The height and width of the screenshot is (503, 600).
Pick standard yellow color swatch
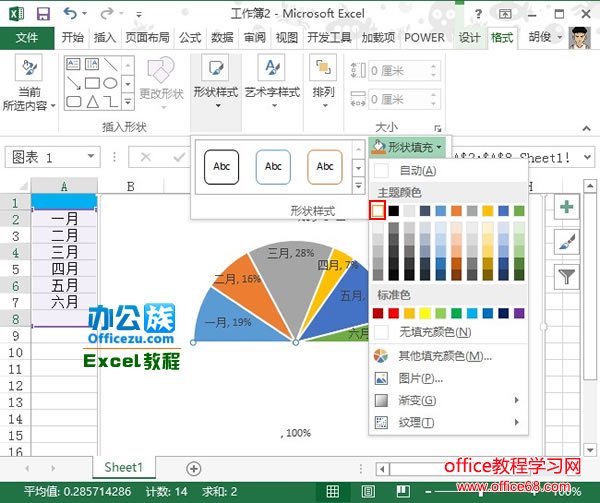coord(425,313)
